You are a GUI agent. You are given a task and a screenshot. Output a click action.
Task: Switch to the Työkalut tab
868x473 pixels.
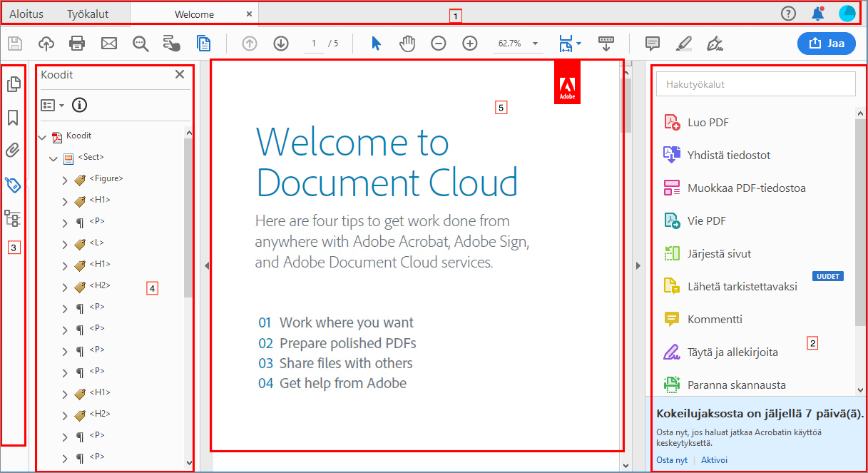click(87, 14)
